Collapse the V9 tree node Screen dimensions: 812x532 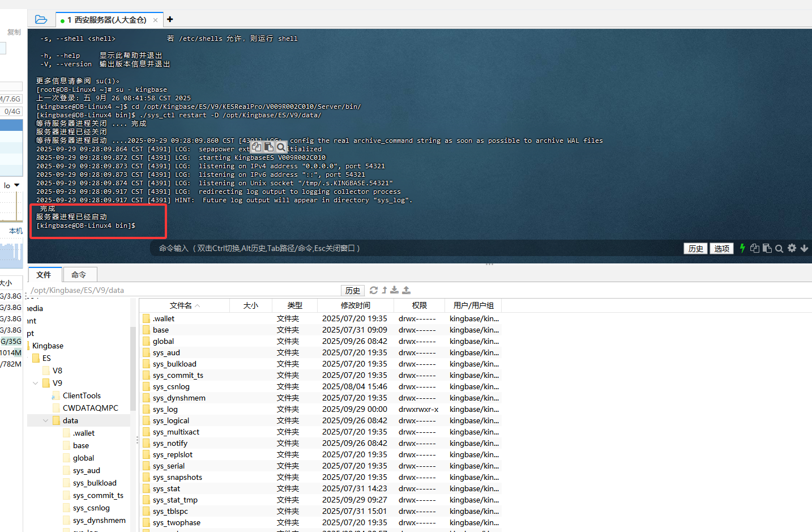point(36,383)
